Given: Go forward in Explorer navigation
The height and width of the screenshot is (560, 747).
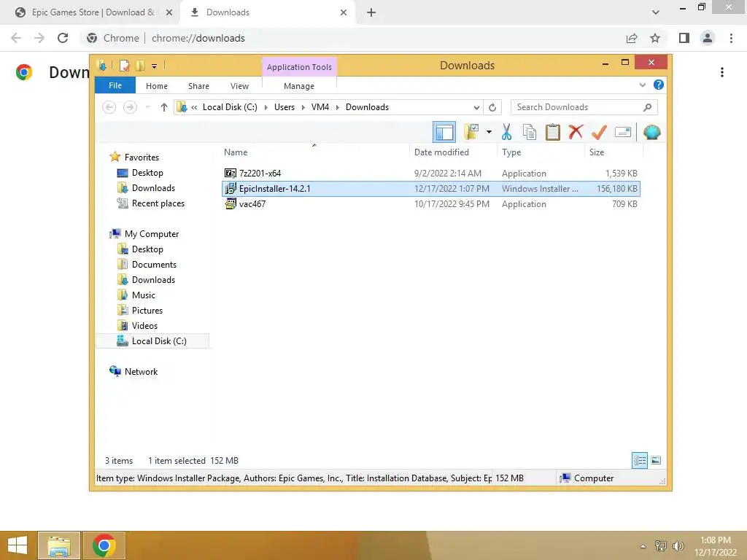Looking at the screenshot, I should click(x=130, y=107).
